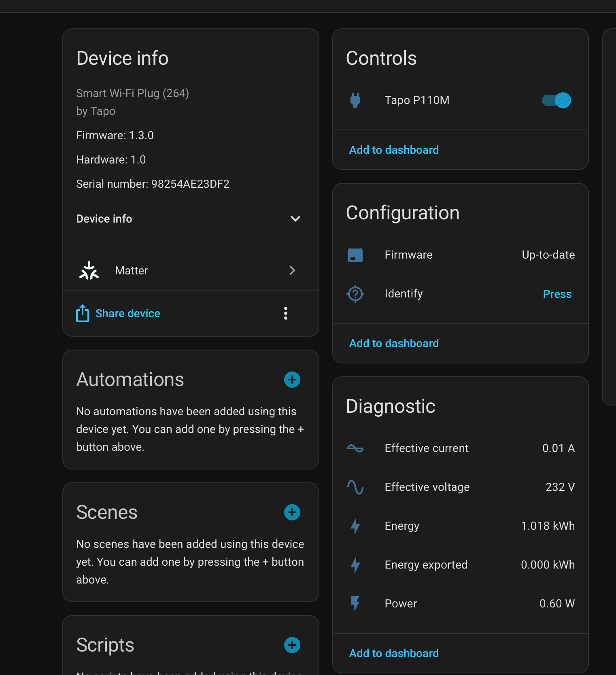This screenshot has height=675, width=616.
Task: Click the 0.01 A current value
Action: (559, 448)
